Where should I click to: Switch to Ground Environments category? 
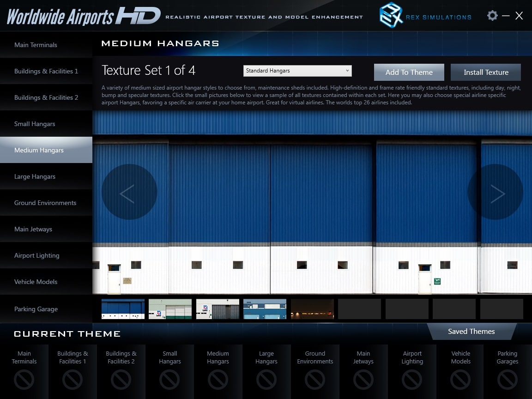pyautogui.click(x=45, y=203)
